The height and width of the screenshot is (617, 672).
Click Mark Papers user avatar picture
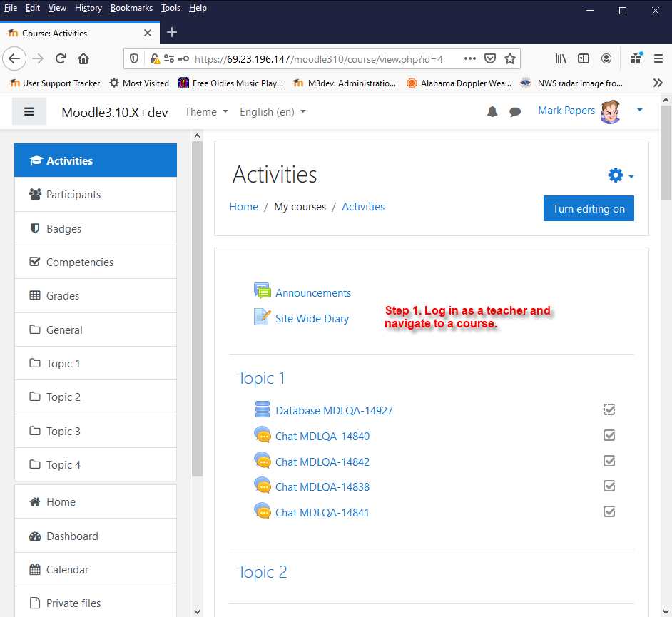610,111
